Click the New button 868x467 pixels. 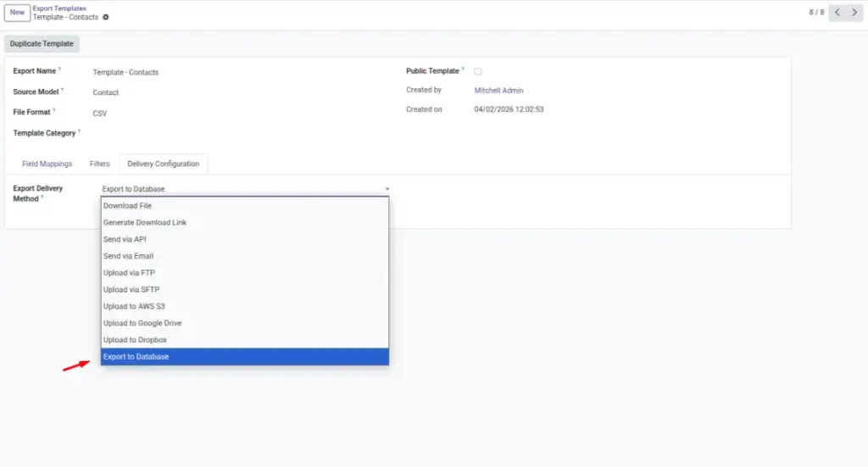17,12
